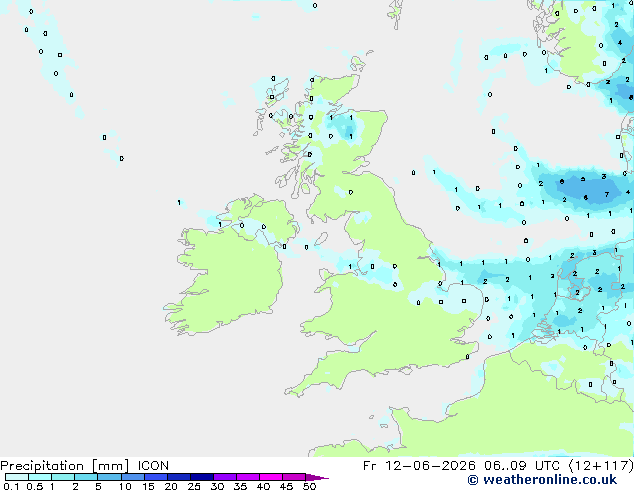
Task: Click the '50' legend scale value
Action: [309, 486]
